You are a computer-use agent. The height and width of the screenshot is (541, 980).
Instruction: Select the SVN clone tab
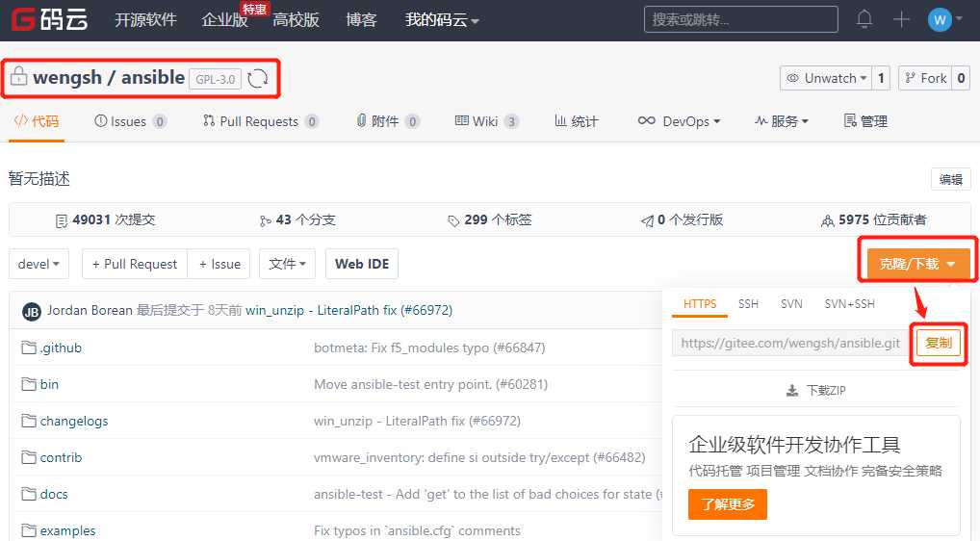click(791, 304)
